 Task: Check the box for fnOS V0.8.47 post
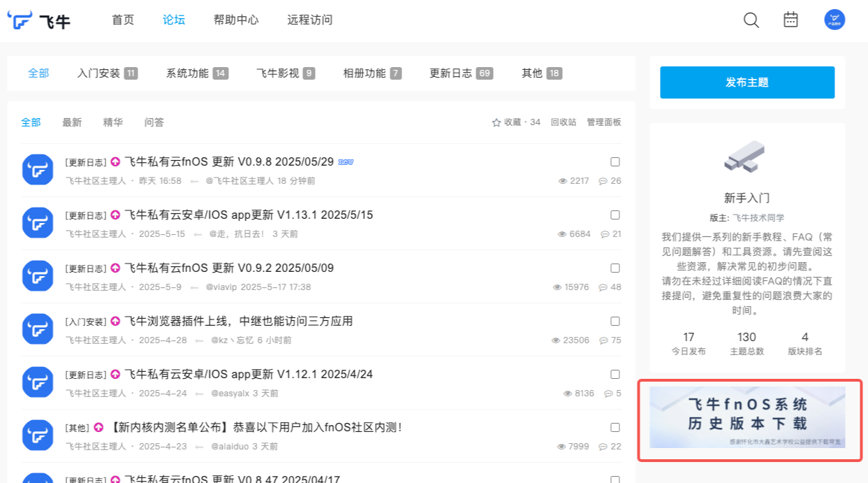[x=615, y=480]
